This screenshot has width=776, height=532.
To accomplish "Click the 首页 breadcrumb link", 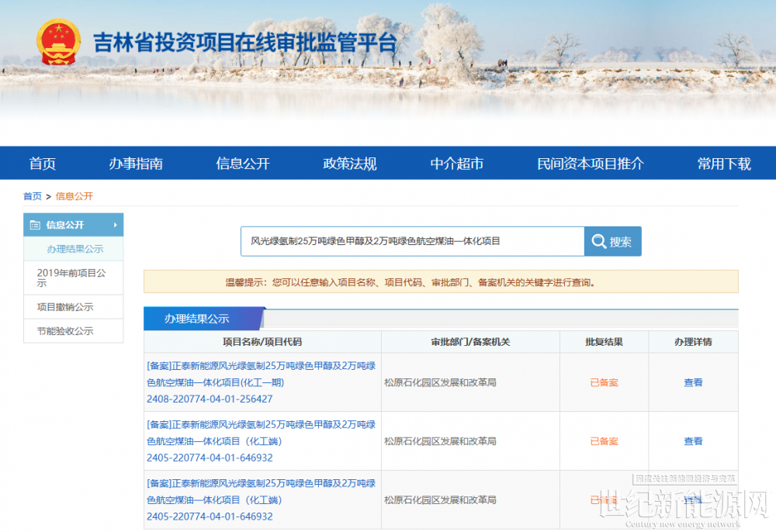I will click(x=33, y=196).
